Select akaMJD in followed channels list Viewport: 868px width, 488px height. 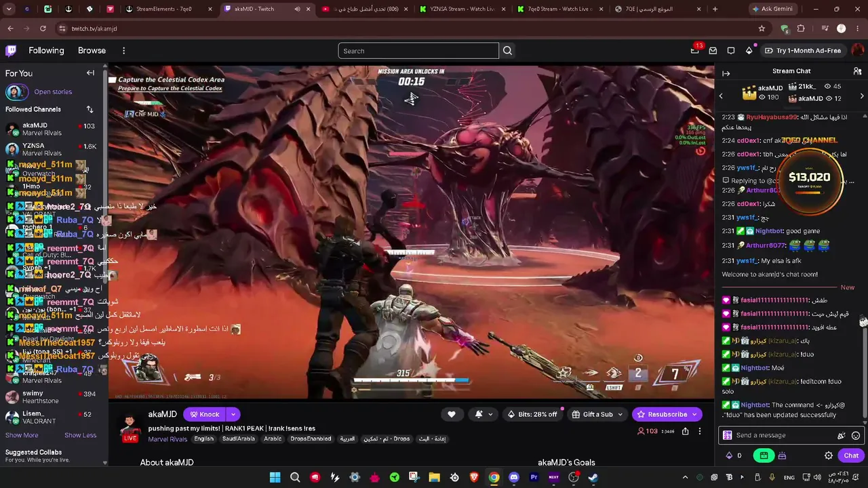pyautogui.click(x=51, y=129)
